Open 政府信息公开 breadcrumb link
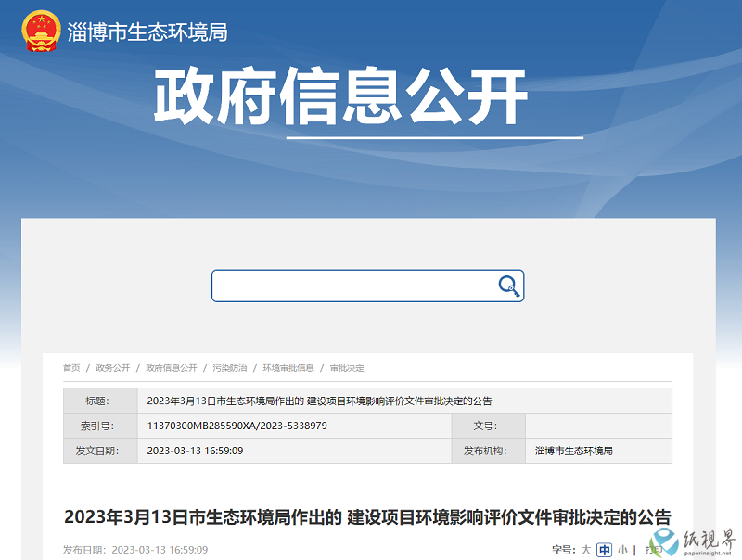 [172, 368]
